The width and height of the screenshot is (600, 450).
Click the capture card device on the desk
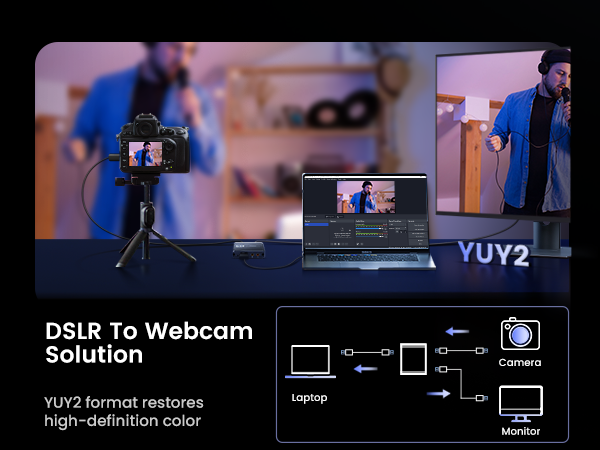click(x=249, y=250)
